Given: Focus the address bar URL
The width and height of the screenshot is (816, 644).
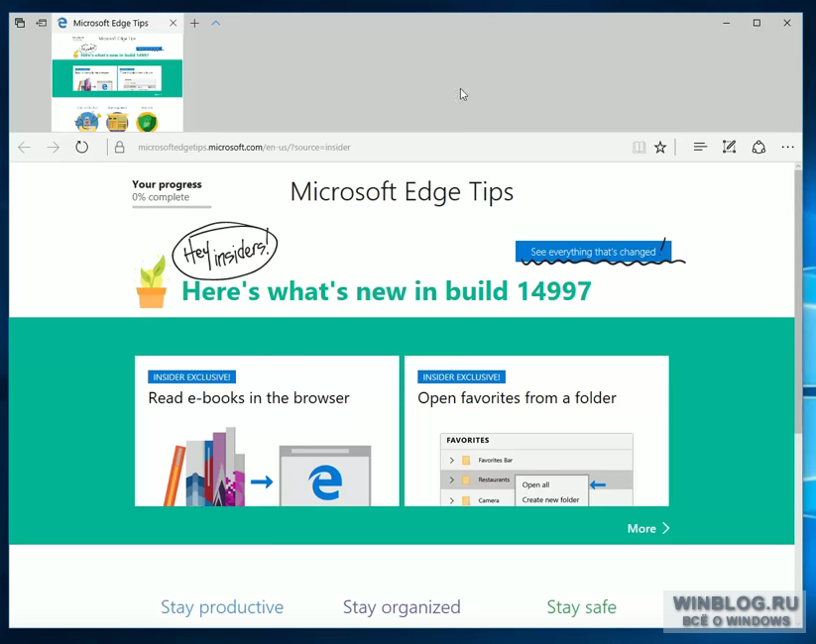Looking at the screenshot, I should tap(244, 148).
